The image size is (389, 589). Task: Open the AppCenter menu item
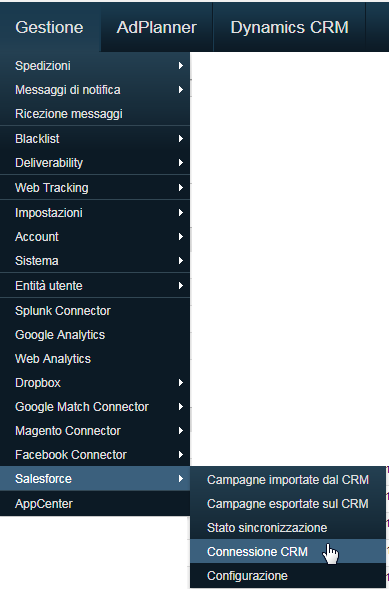(x=95, y=504)
